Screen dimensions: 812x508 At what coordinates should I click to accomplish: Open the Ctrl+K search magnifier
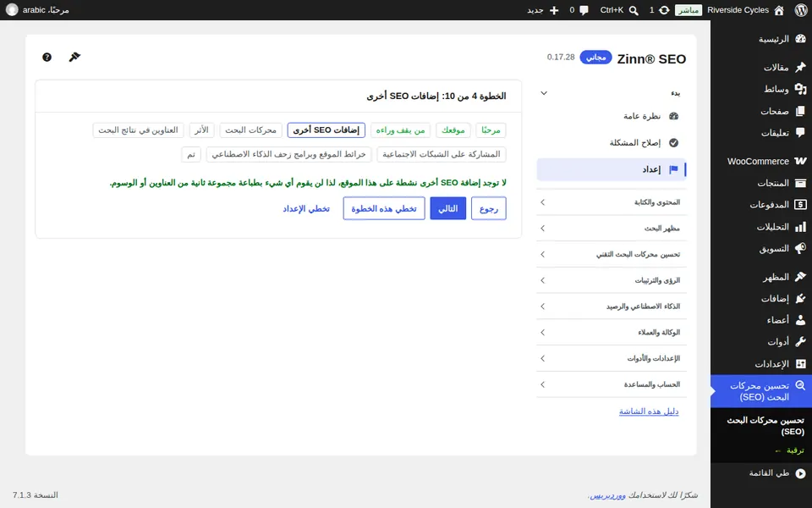(x=634, y=10)
